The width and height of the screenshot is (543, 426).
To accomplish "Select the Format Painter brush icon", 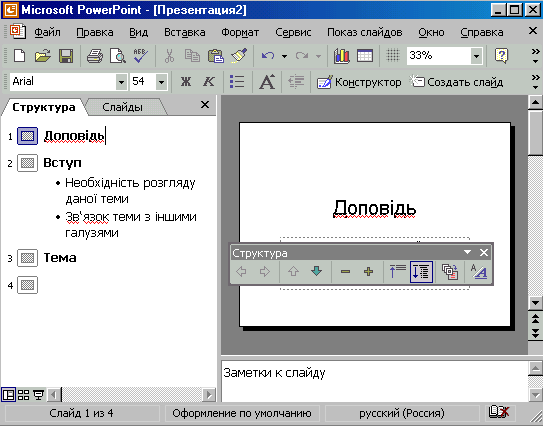I will click(x=239, y=55).
